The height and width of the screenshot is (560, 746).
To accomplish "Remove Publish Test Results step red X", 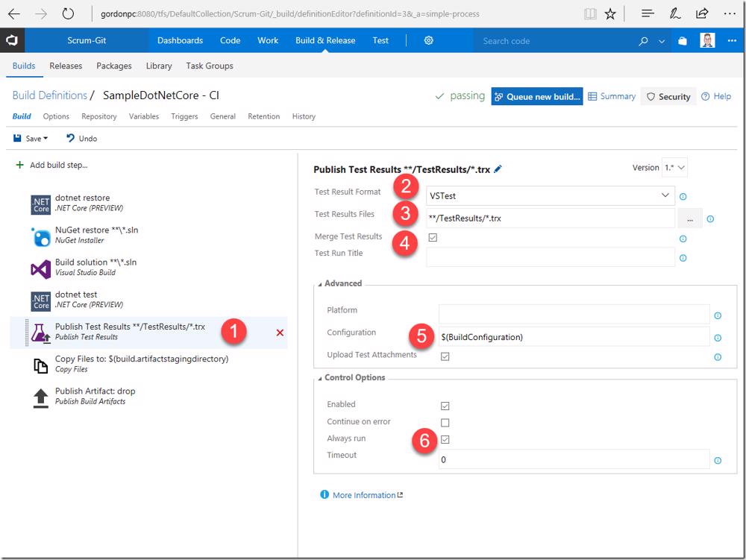I will [280, 333].
